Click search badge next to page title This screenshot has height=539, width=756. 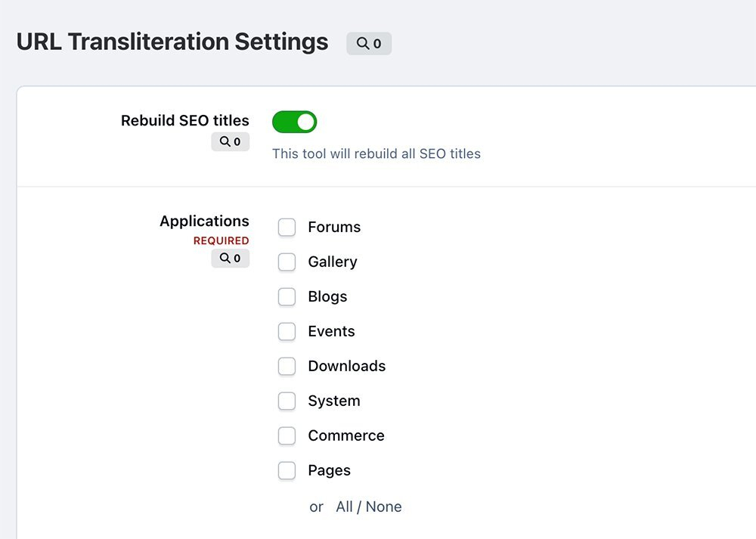(369, 44)
